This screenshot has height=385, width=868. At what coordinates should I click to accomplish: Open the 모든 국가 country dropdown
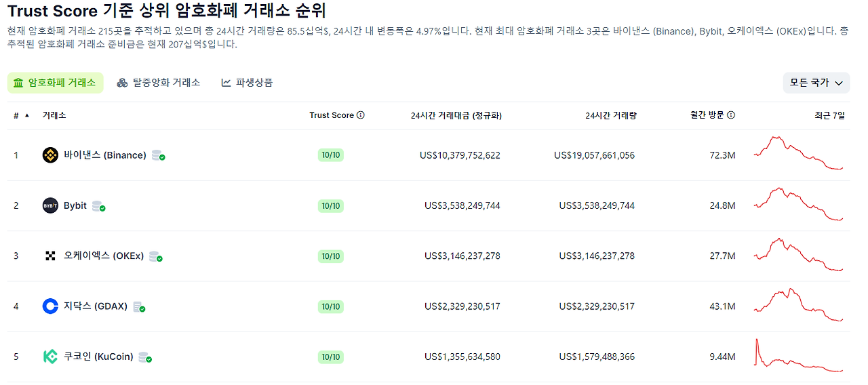[x=816, y=83]
